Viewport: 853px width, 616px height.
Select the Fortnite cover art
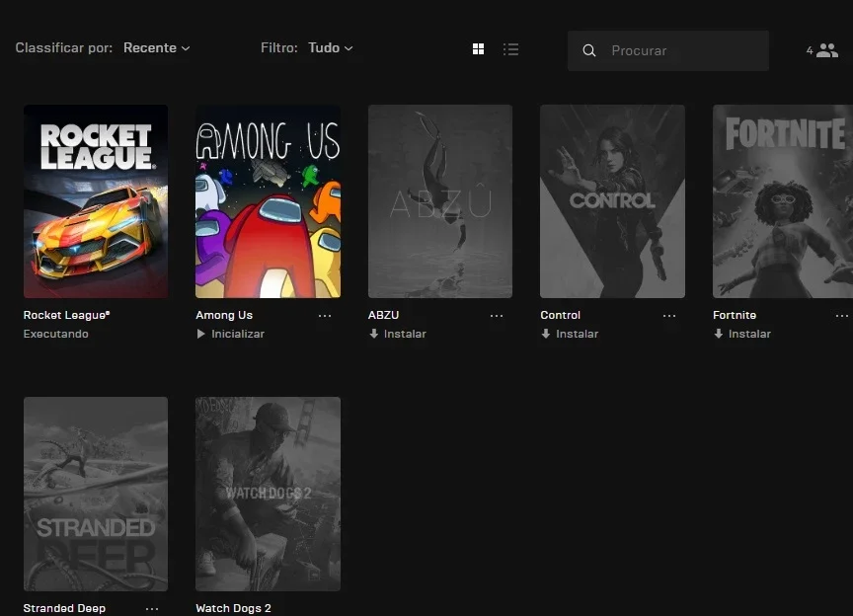[x=783, y=201]
